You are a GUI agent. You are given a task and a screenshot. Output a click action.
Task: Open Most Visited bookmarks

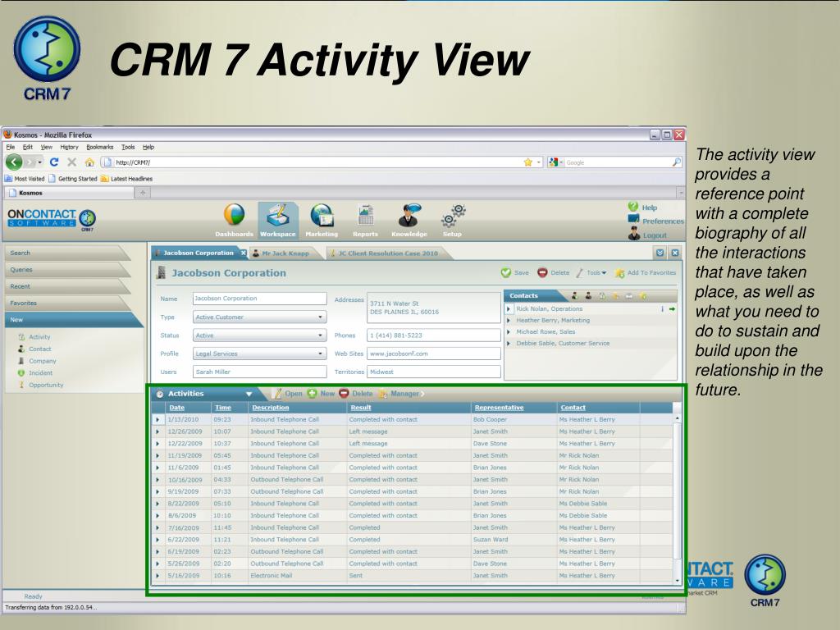tap(25, 178)
